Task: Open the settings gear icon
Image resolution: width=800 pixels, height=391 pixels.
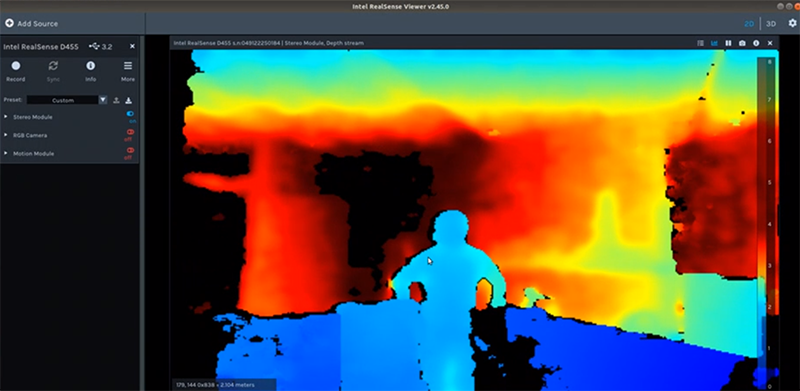Action: 792,23
